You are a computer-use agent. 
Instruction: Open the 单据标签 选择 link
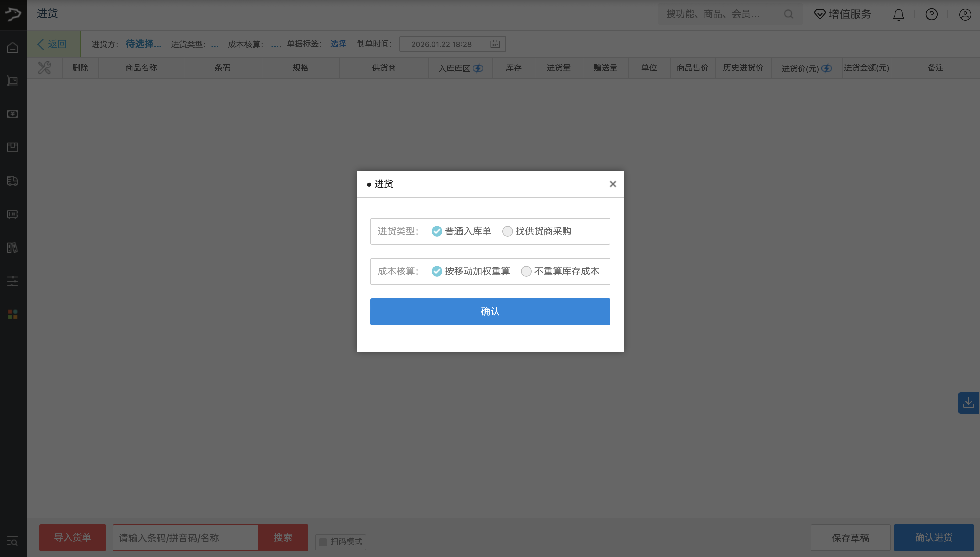pos(338,44)
